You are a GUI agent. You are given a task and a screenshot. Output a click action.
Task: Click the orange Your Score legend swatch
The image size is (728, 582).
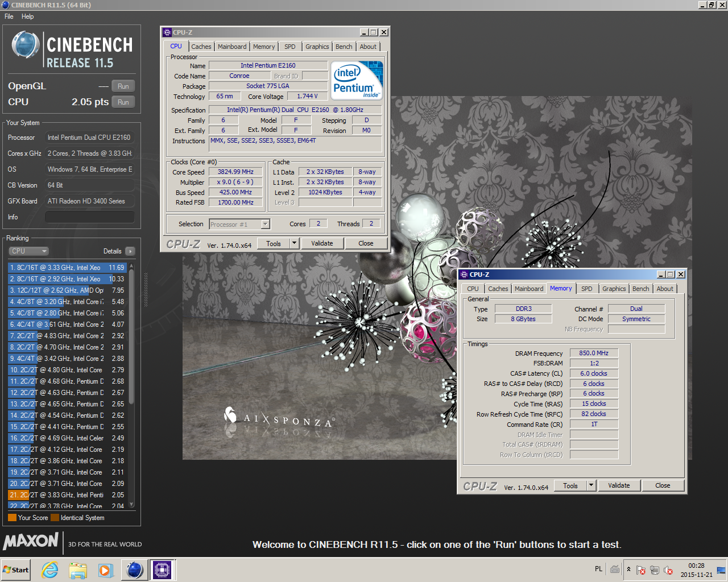coord(12,518)
